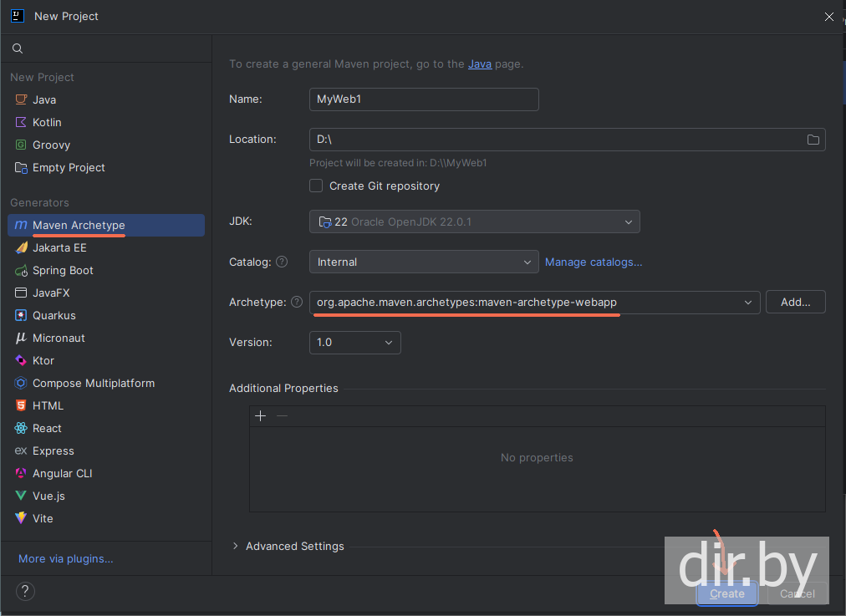846x616 pixels.
Task: Click the search magnifier icon
Action: pos(18,48)
